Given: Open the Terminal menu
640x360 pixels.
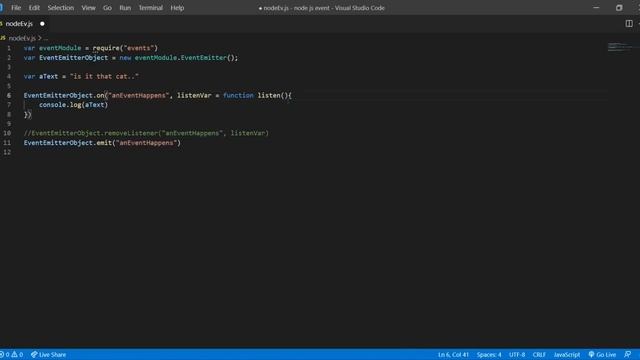Looking at the screenshot, I should [x=151, y=8].
